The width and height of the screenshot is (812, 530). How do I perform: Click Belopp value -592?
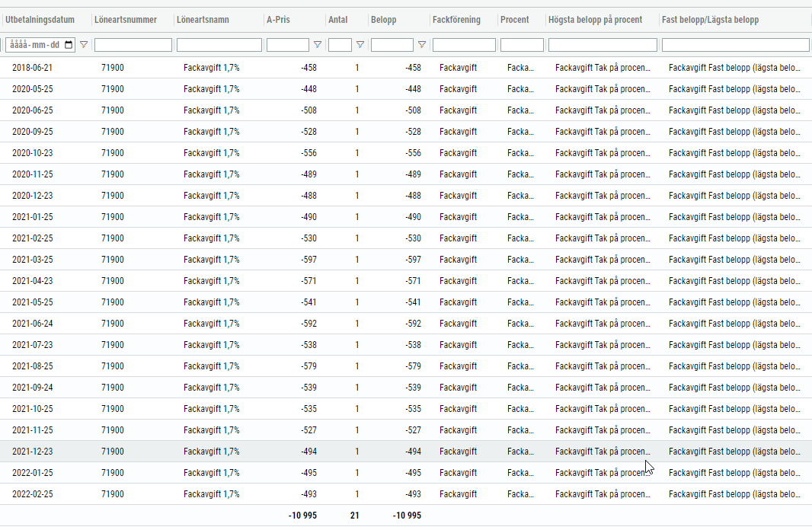414,324
